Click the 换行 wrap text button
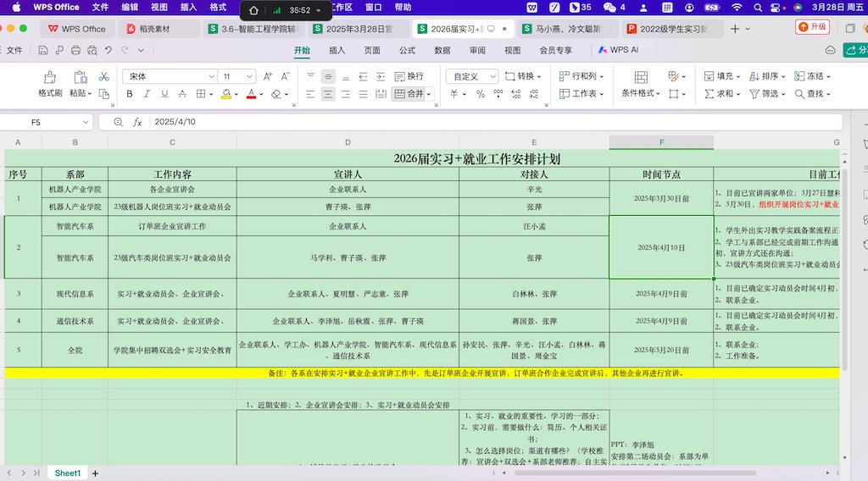 point(409,76)
